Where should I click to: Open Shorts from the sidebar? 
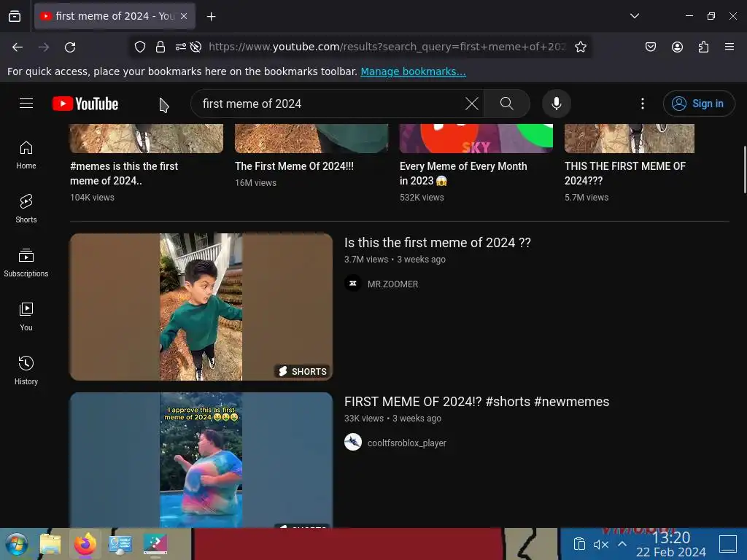[26, 209]
